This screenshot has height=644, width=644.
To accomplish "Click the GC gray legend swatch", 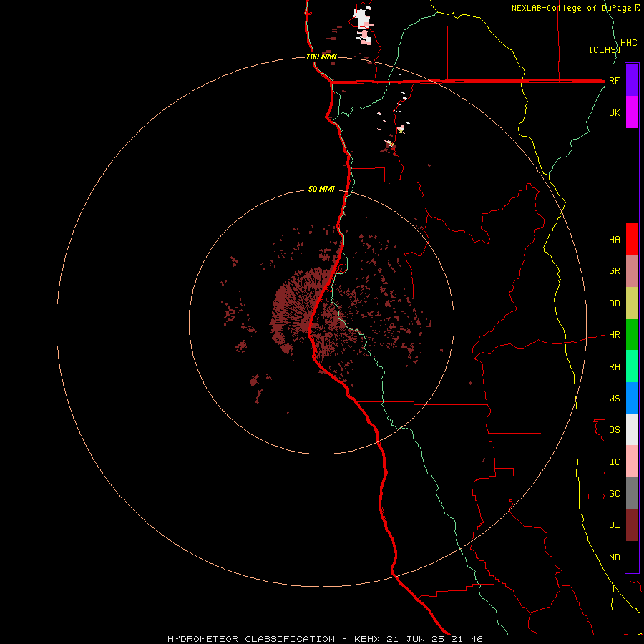I will pyautogui.click(x=632, y=493).
